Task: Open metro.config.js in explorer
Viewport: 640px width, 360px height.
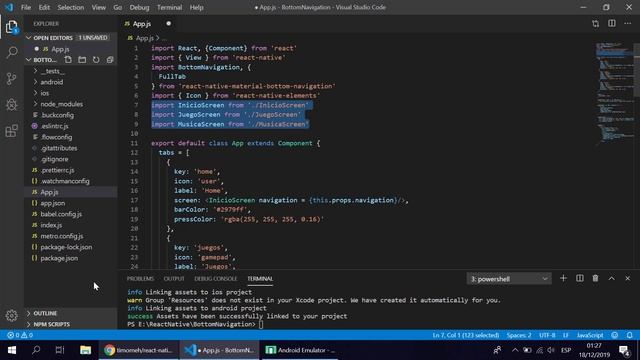Action: tap(71, 236)
